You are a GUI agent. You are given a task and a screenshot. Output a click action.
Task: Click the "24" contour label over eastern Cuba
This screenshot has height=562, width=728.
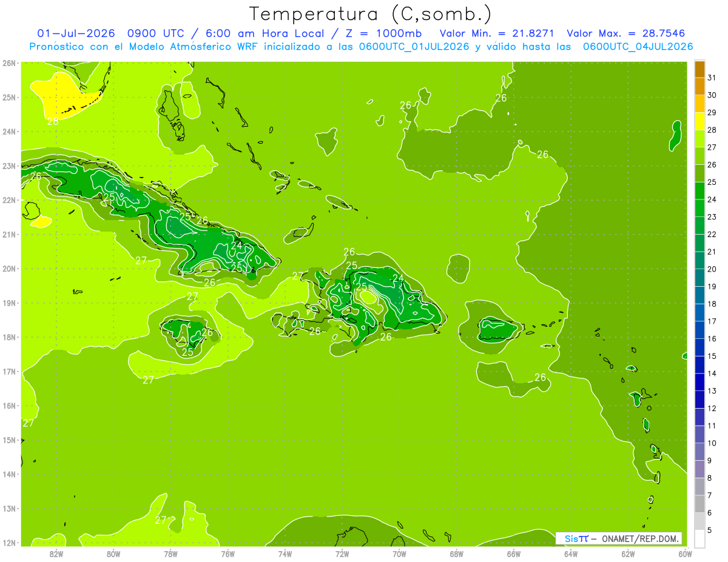[237, 246]
